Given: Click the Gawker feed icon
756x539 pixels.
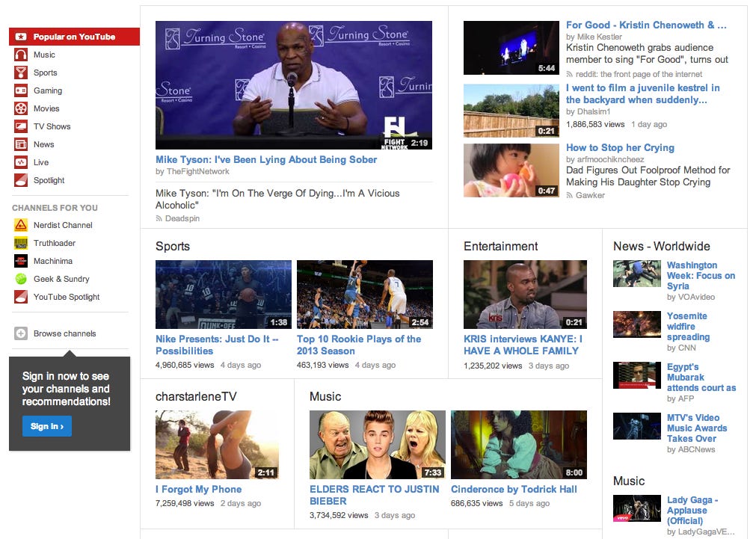Looking at the screenshot, I should click(569, 195).
